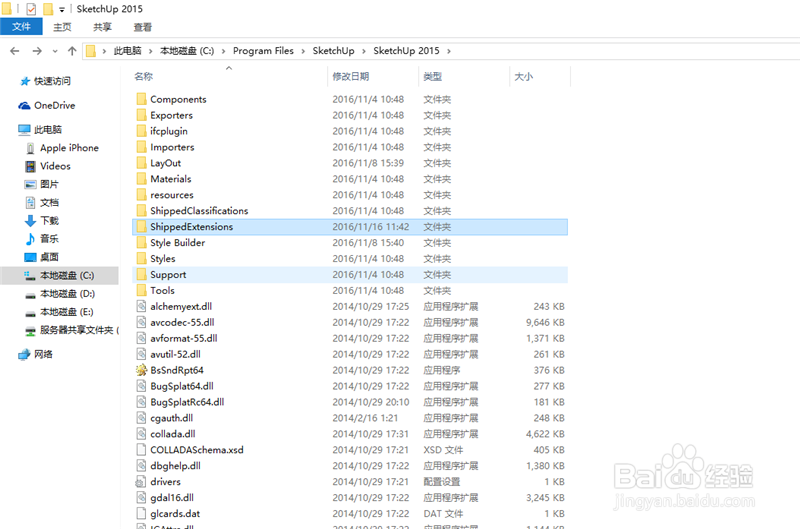This screenshot has height=529, width=800.
Task: Open 文档 in the sidebar
Action: click(42, 203)
